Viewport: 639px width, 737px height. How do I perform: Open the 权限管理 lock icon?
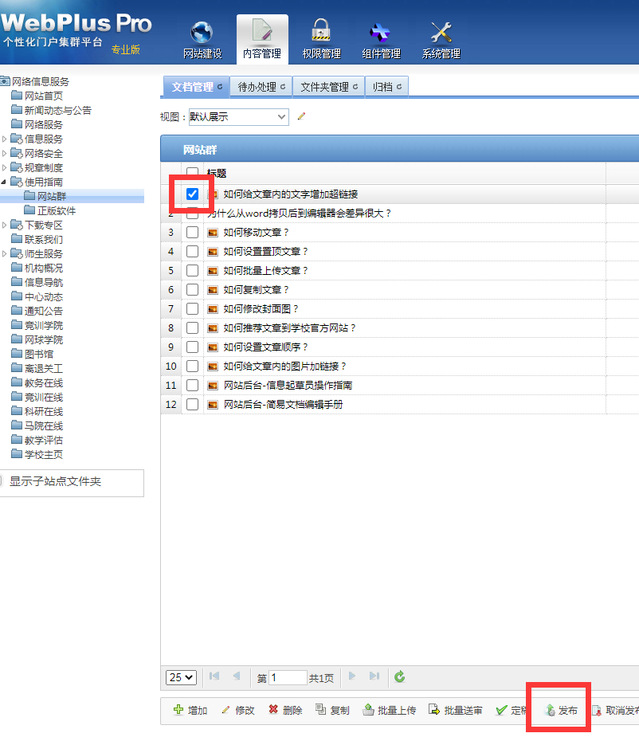coord(321,34)
